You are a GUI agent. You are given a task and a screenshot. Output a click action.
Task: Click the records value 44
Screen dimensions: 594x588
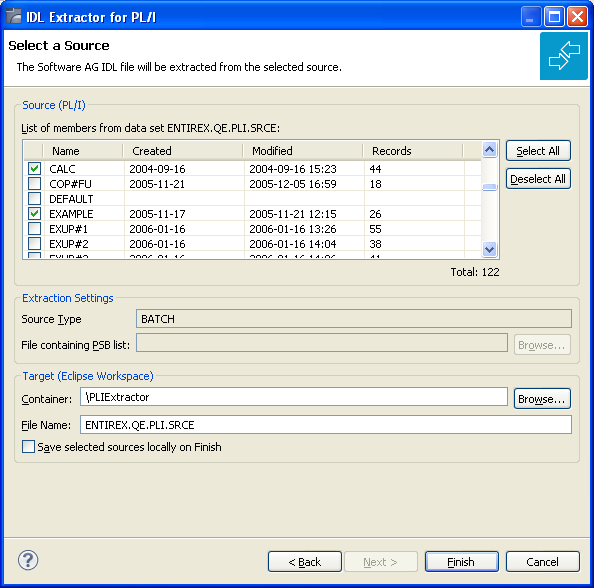click(375, 169)
